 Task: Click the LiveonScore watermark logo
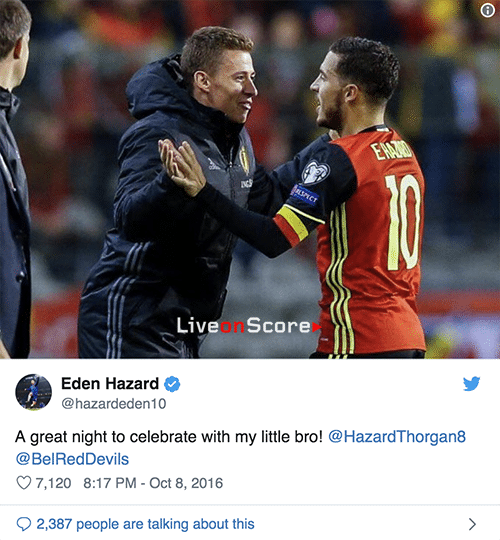(x=249, y=326)
